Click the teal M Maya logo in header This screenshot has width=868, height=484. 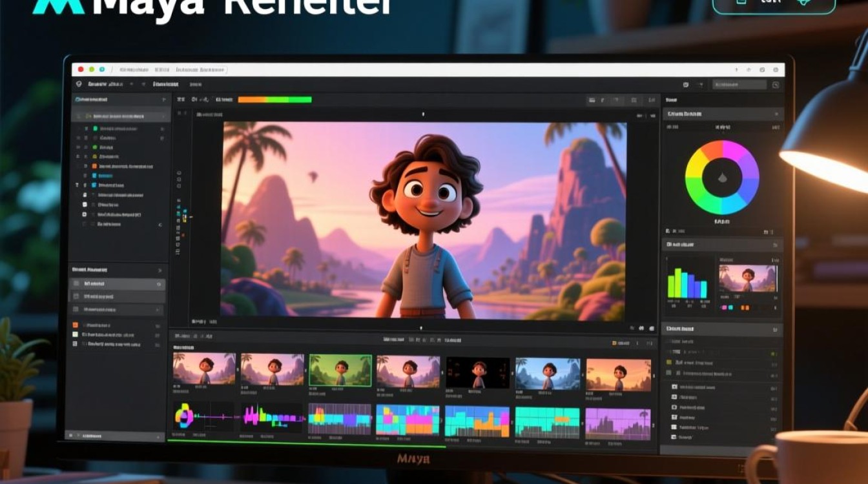58,6
